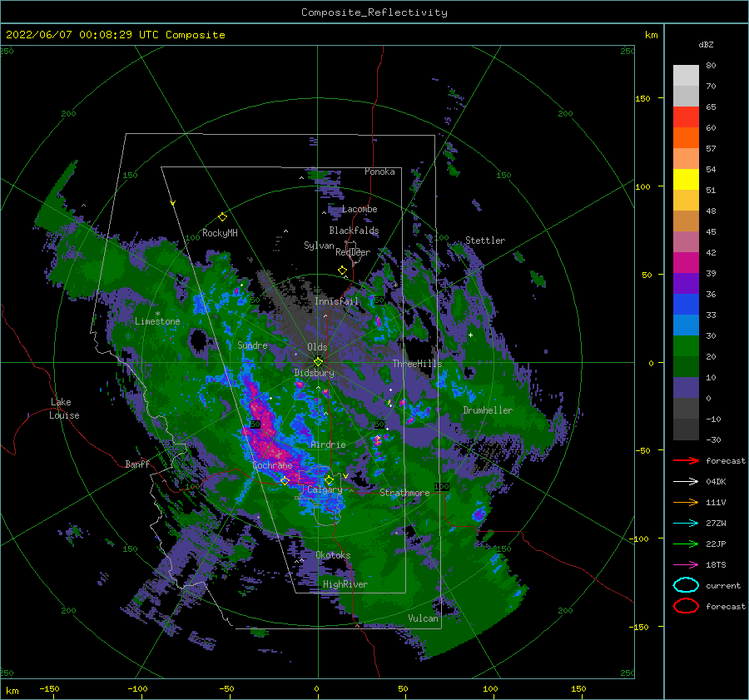Select the bright yellow 51-54 dBZ swatch

[686, 179]
